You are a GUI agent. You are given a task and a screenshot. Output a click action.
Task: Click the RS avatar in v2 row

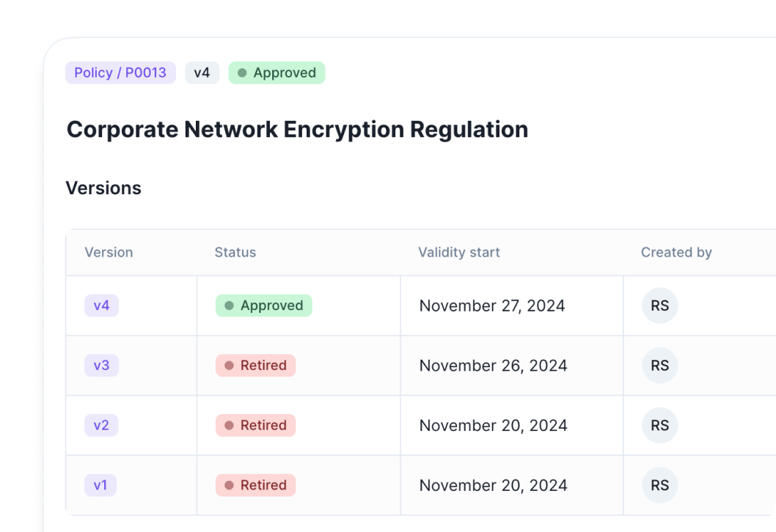659,426
